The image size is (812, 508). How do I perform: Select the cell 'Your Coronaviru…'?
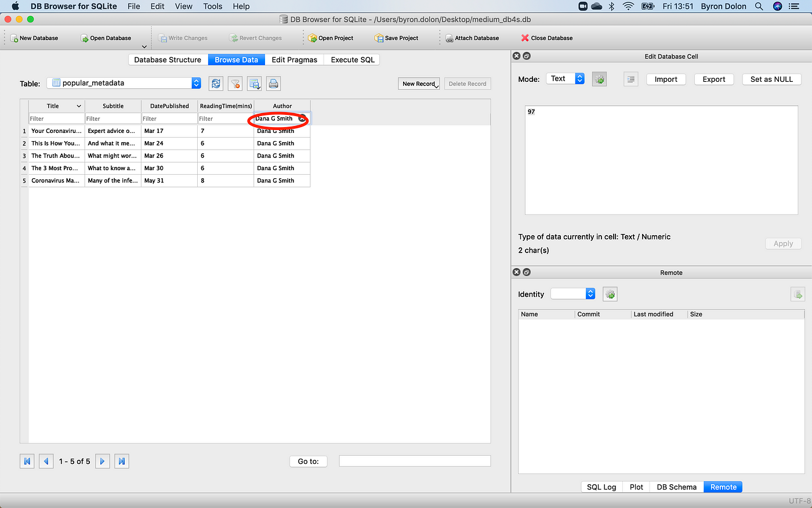pos(56,131)
